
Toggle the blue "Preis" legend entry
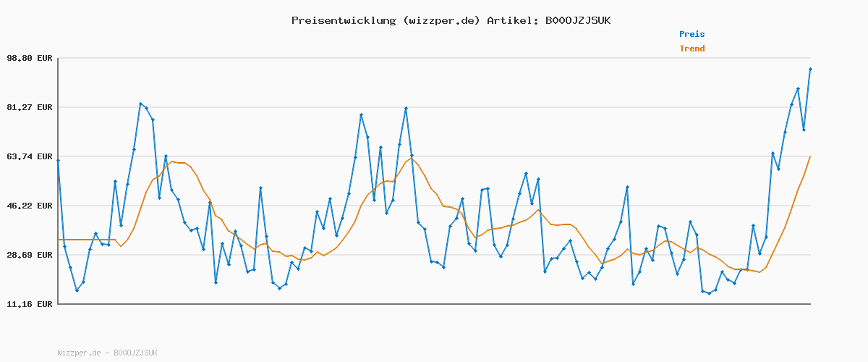coord(692,34)
